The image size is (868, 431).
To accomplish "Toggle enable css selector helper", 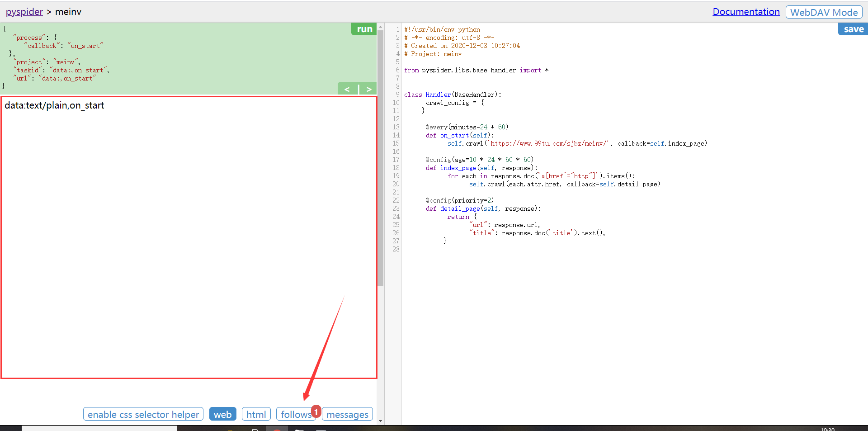I will click(143, 414).
